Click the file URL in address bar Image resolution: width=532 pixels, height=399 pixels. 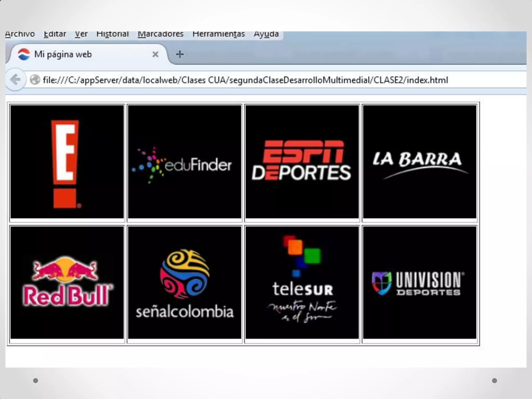point(245,80)
